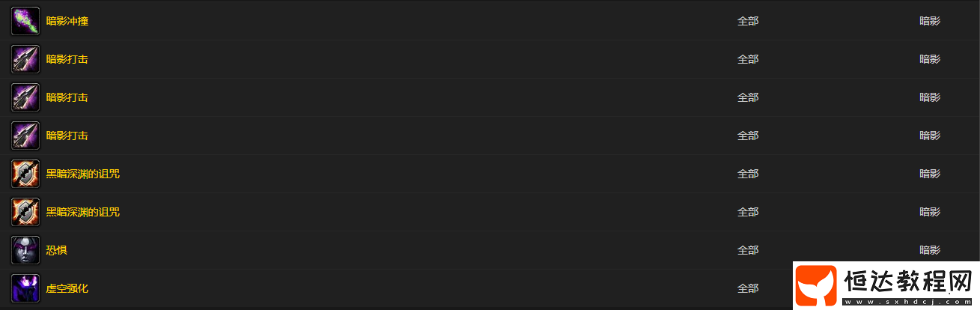The width and height of the screenshot is (980, 310).
Task: Open the middle 暗影打击 spell link
Action: click(x=67, y=97)
